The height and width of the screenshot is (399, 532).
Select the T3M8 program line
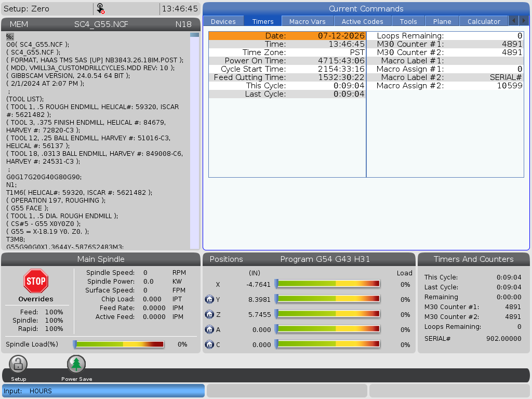tap(16, 239)
